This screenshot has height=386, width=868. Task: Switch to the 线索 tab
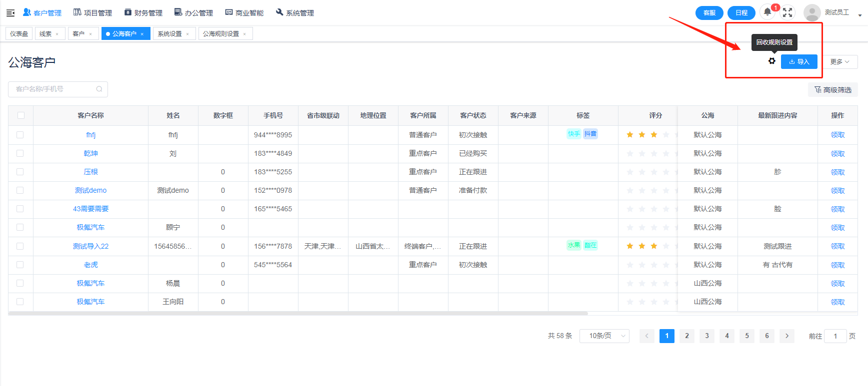45,34
